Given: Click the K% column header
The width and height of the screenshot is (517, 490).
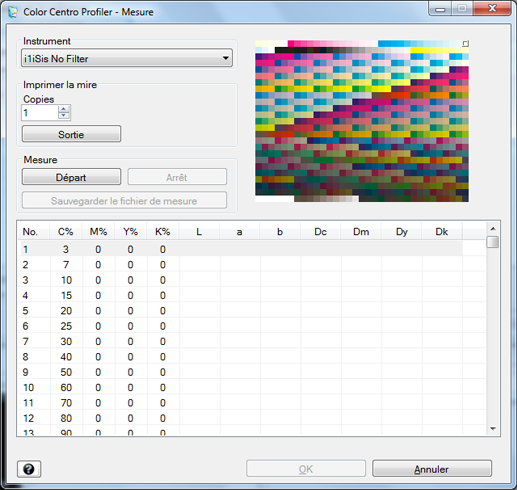Looking at the screenshot, I should pyautogui.click(x=163, y=231).
